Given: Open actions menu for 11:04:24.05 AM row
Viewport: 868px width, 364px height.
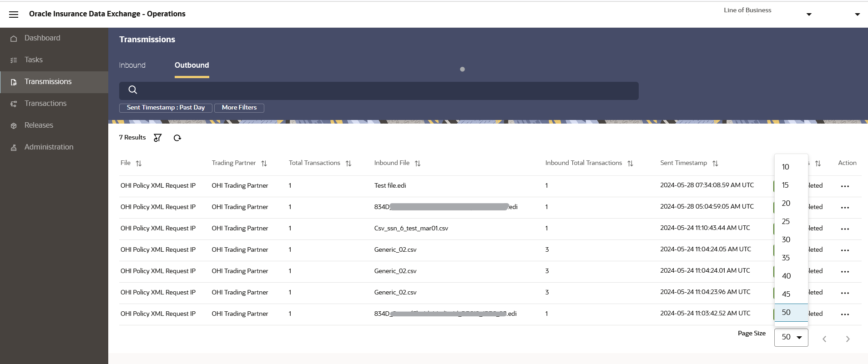Looking at the screenshot, I should [845, 250].
